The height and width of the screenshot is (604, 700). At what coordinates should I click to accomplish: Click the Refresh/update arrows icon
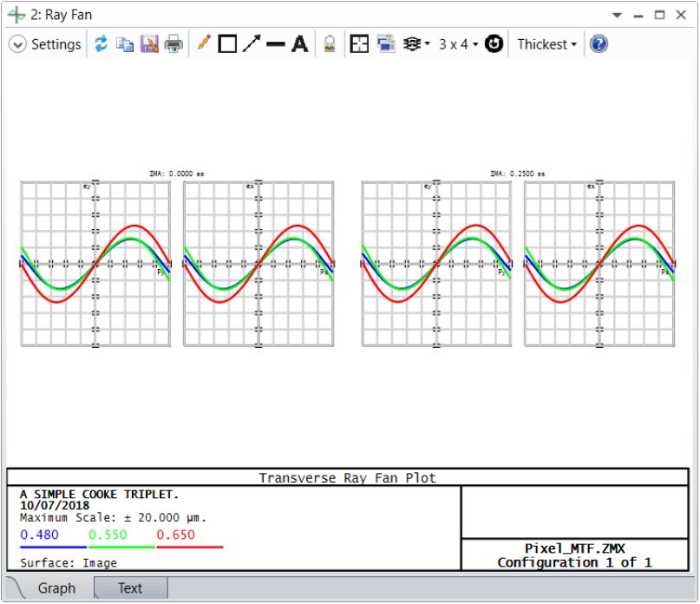pyautogui.click(x=101, y=43)
